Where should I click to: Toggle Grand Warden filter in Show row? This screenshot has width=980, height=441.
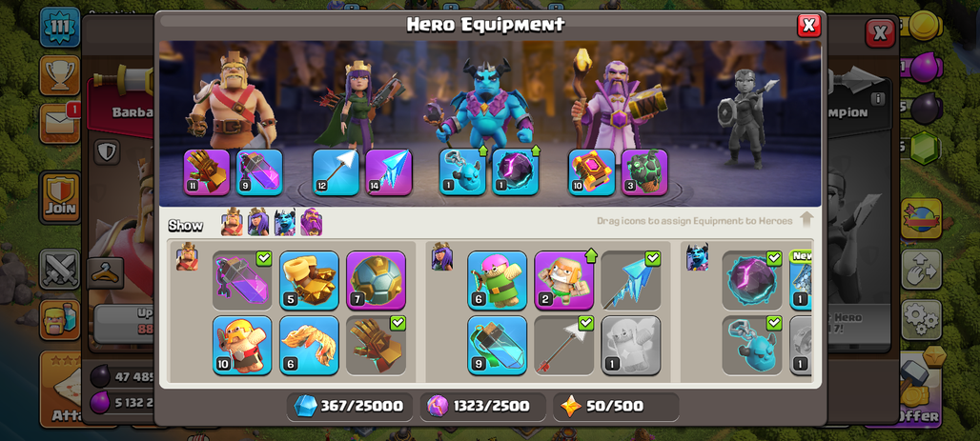tap(311, 222)
